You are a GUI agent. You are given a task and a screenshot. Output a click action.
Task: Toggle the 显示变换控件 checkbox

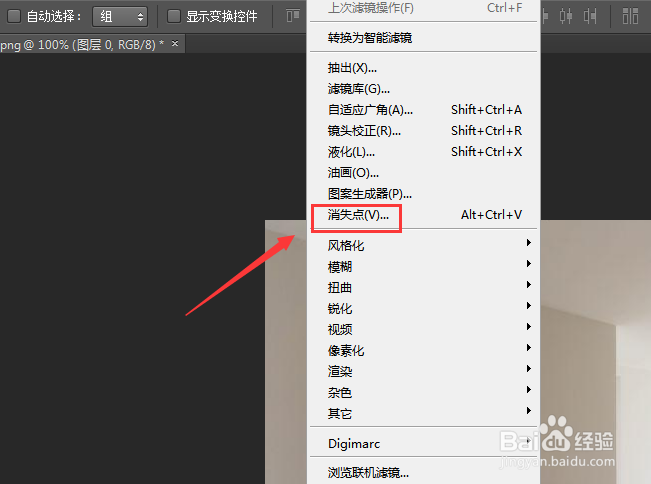point(173,16)
